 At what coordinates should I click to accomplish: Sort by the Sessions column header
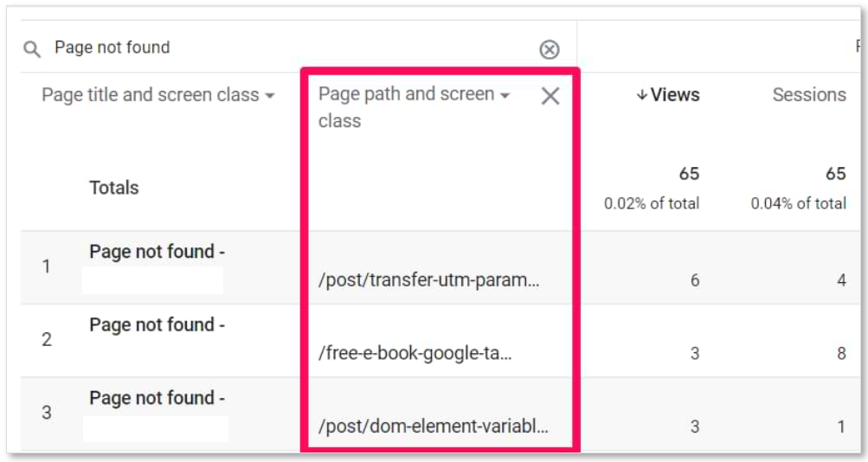click(809, 94)
